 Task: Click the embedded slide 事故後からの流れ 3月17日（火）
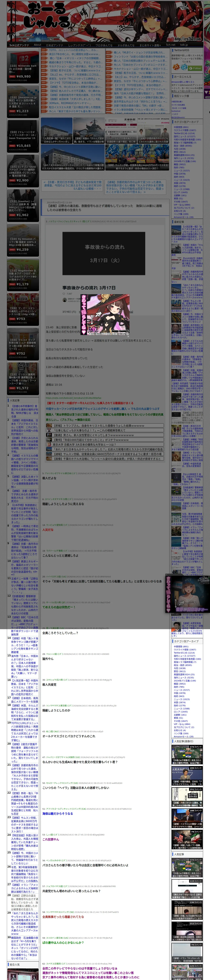[104, 253]
